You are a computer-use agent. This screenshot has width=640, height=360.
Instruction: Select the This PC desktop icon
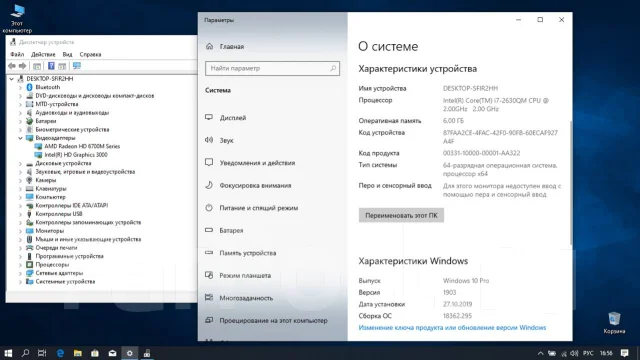click(x=17, y=19)
